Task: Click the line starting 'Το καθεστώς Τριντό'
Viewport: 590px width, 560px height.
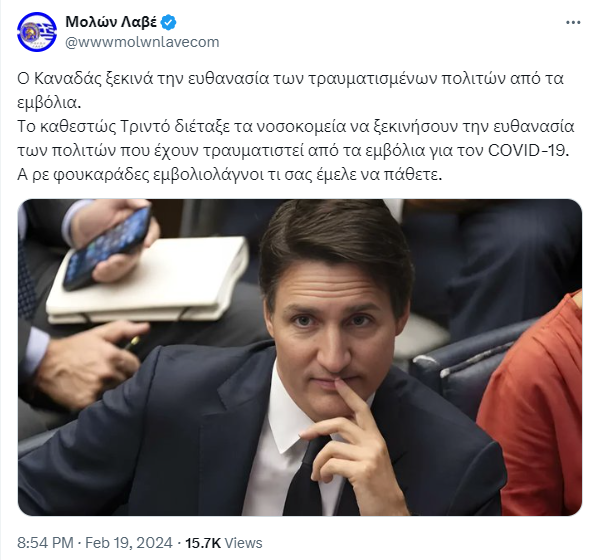Action: [295, 127]
